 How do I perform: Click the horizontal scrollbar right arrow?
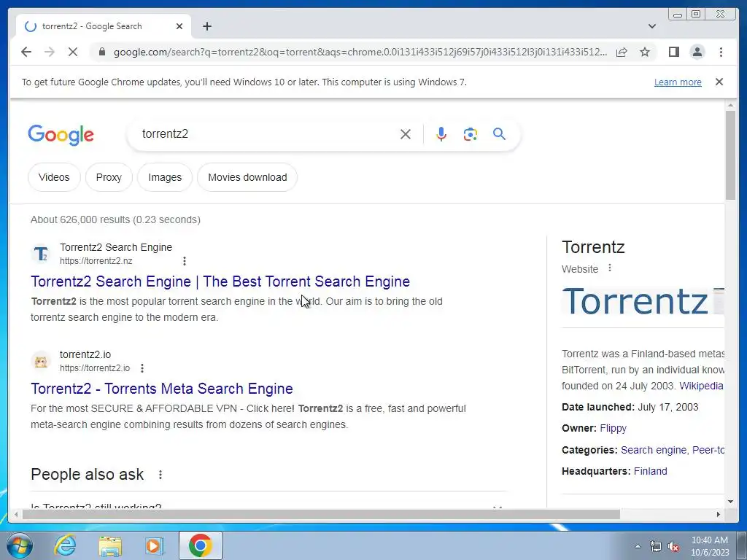point(719,514)
